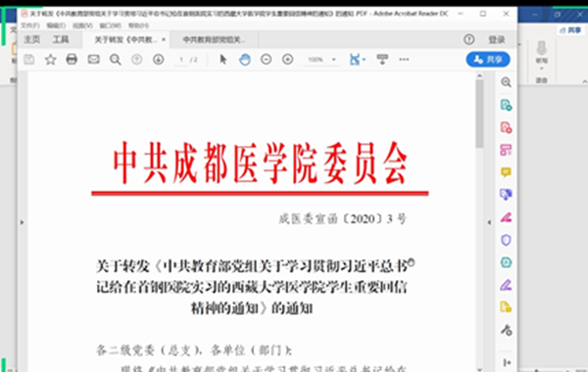588x372 pixels.
Task: Expand the left navigation pane arrow
Action: point(22,222)
